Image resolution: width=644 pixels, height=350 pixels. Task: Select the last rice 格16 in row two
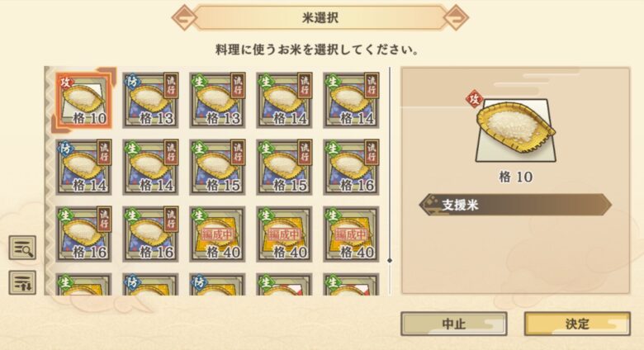coord(351,167)
